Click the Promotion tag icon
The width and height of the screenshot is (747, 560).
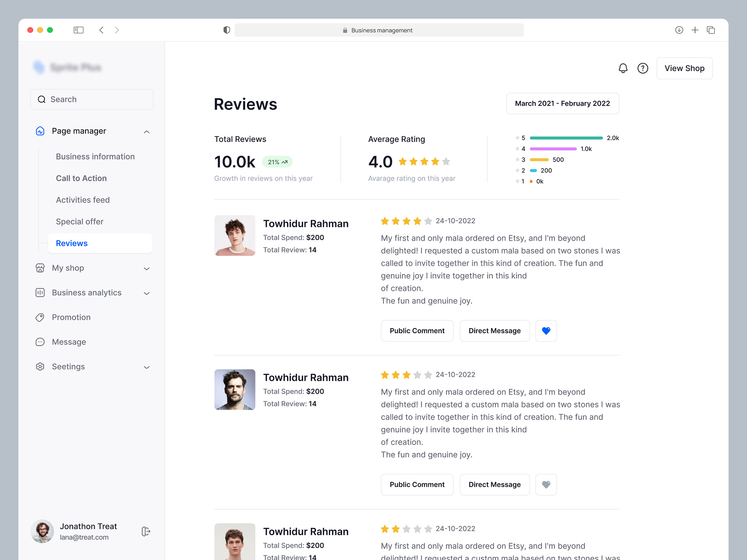tap(40, 318)
